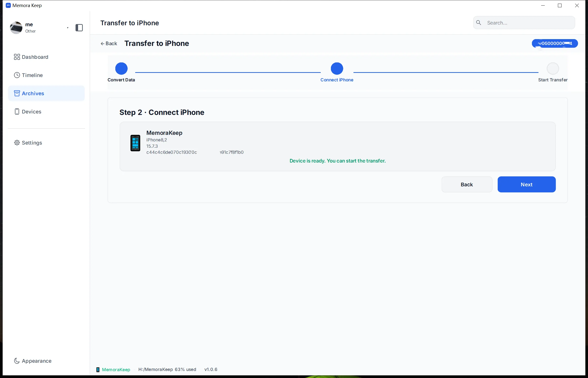The height and width of the screenshot is (378, 588).
Task: Click the blue Next button
Action: click(x=526, y=184)
